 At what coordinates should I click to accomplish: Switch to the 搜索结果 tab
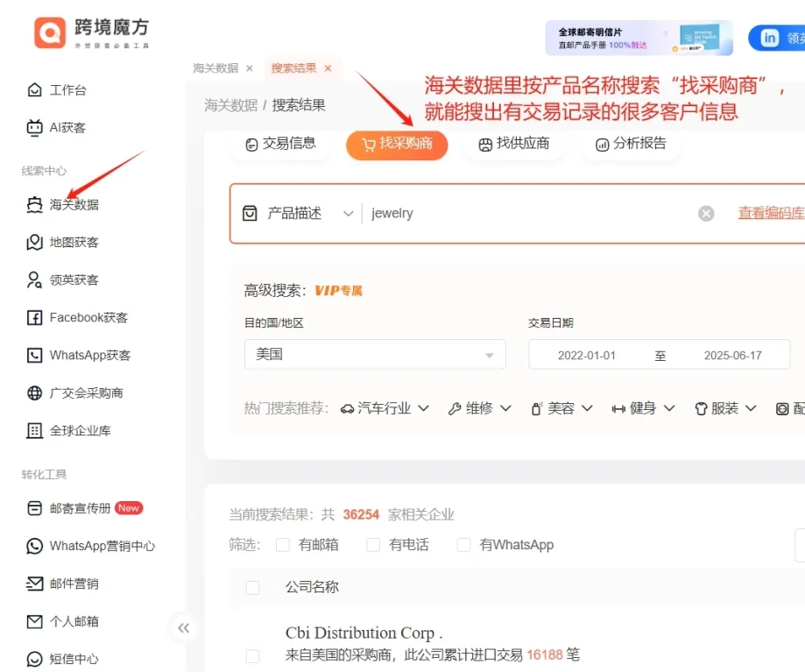(x=294, y=67)
